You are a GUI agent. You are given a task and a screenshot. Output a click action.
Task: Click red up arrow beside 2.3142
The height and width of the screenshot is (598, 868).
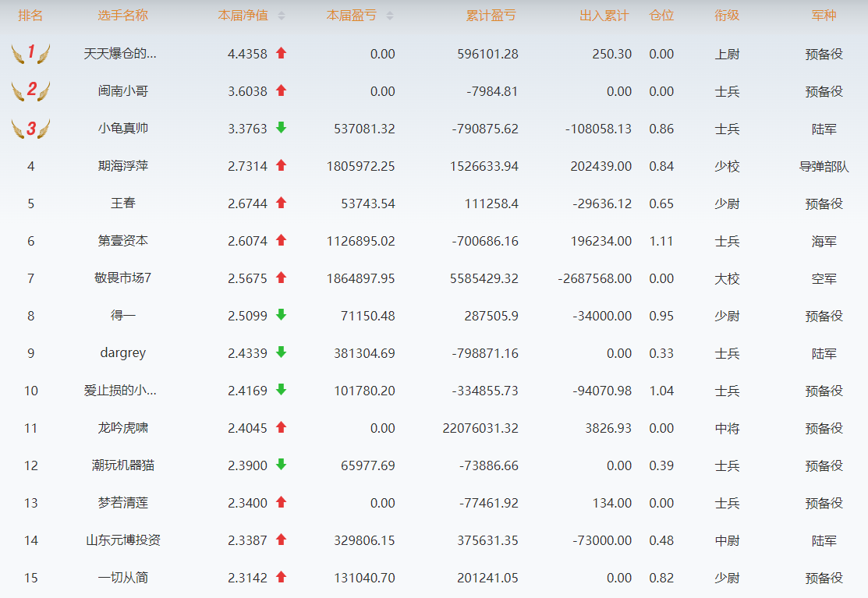(282, 577)
